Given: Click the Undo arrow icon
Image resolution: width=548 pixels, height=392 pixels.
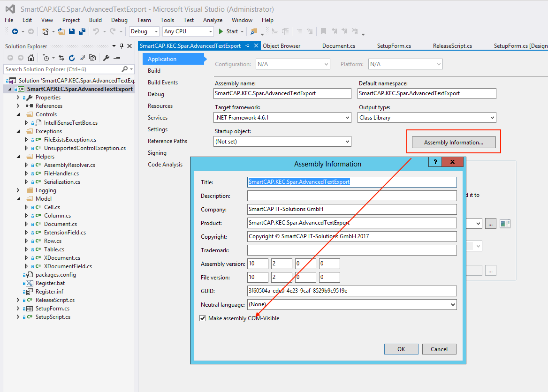Looking at the screenshot, I should pyautogui.click(x=96, y=31).
